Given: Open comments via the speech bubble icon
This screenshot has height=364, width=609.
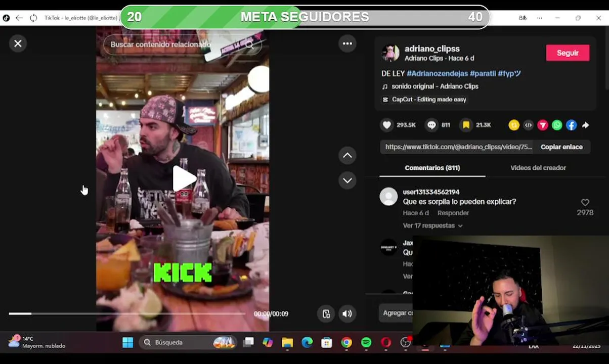Looking at the screenshot, I should [431, 125].
